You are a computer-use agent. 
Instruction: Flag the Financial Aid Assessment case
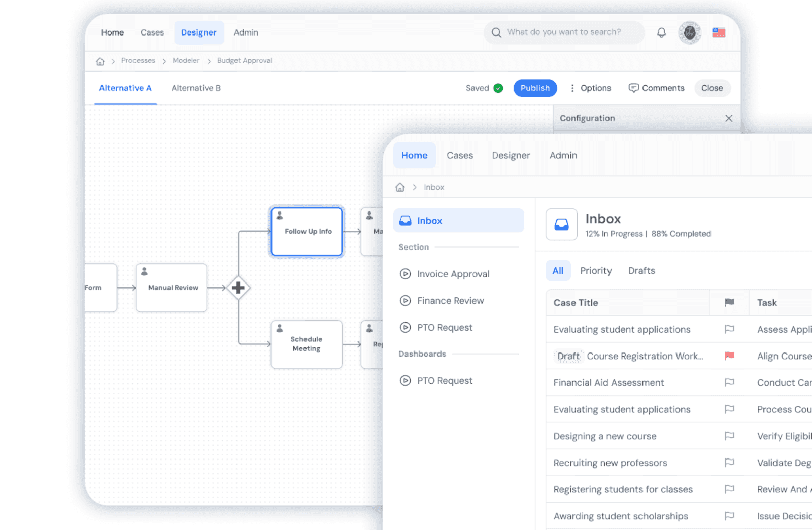pyautogui.click(x=729, y=382)
